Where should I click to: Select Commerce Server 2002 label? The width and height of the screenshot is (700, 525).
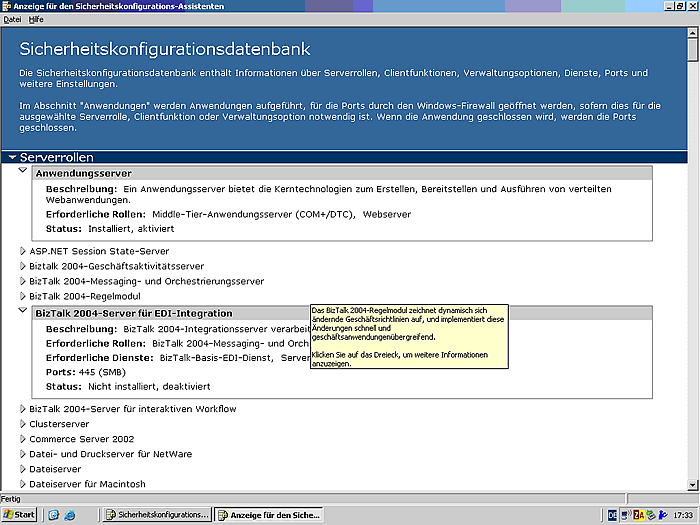click(82, 439)
